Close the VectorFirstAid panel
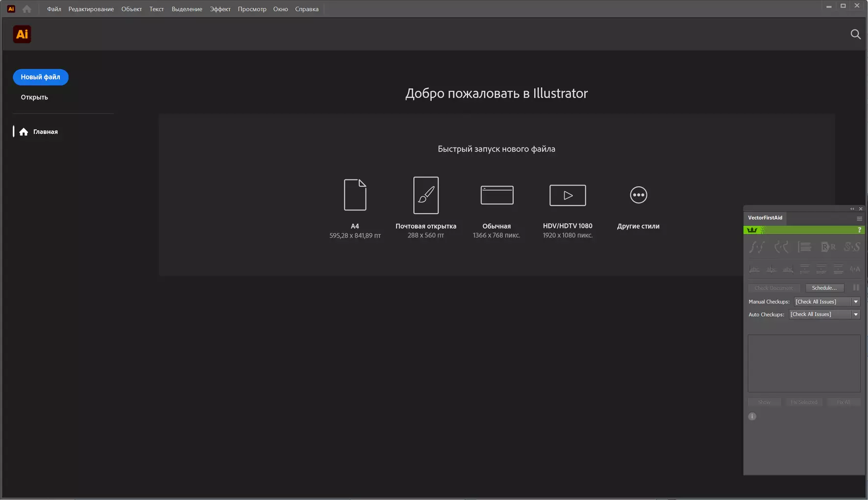The image size is (868, 500). point(861,209)
